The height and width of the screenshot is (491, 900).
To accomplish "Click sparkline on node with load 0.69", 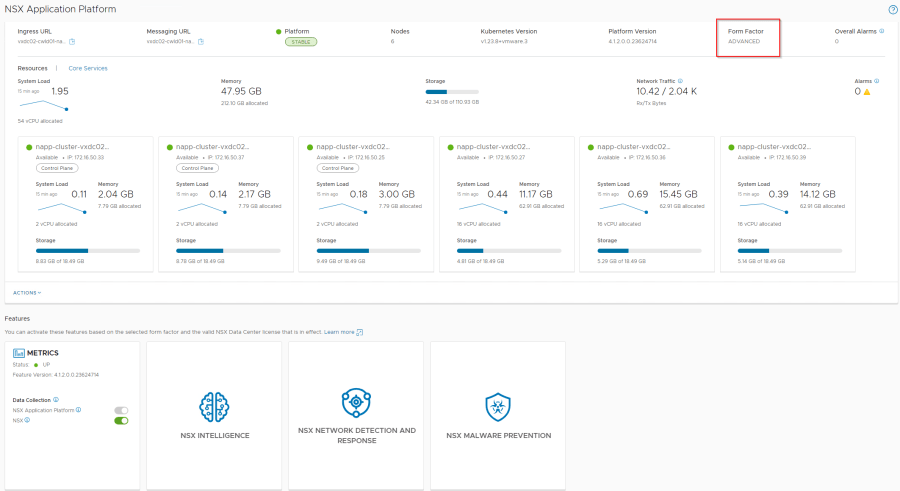I will tap(623, 208).
